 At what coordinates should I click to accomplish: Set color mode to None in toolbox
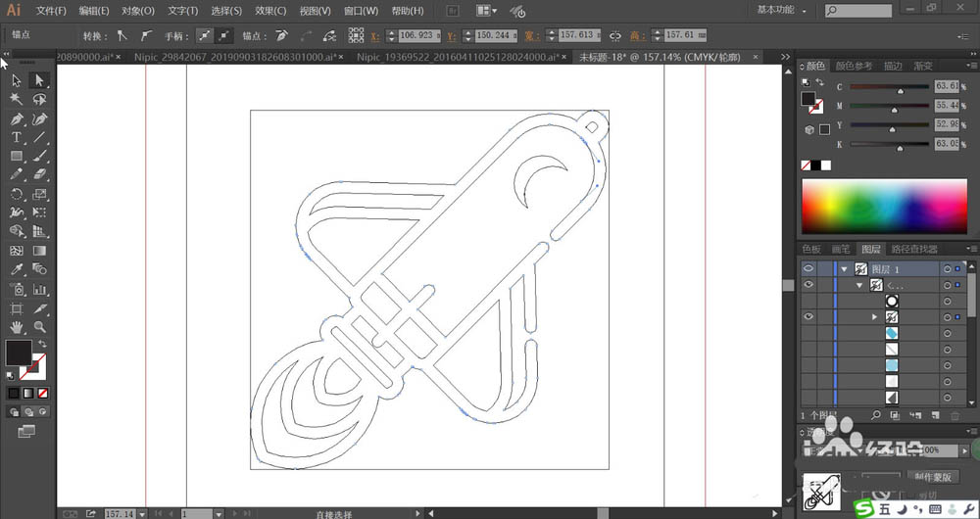pos(43,393)
